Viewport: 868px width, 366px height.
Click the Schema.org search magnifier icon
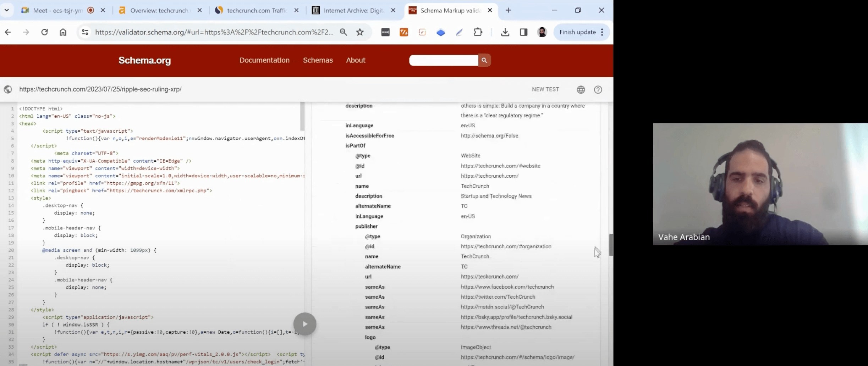coord(485,60)
